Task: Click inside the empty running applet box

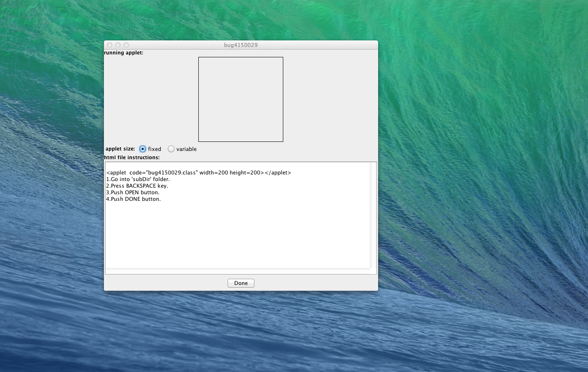Action: [x=241, y=99]
